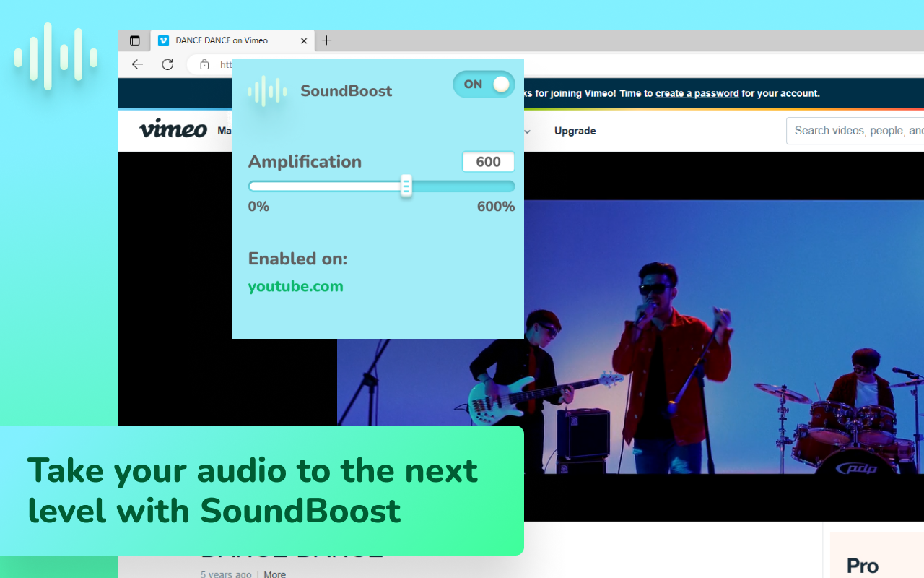924x578 pixels.
Task: Go back using the browser back arrow
Action: 137,64
